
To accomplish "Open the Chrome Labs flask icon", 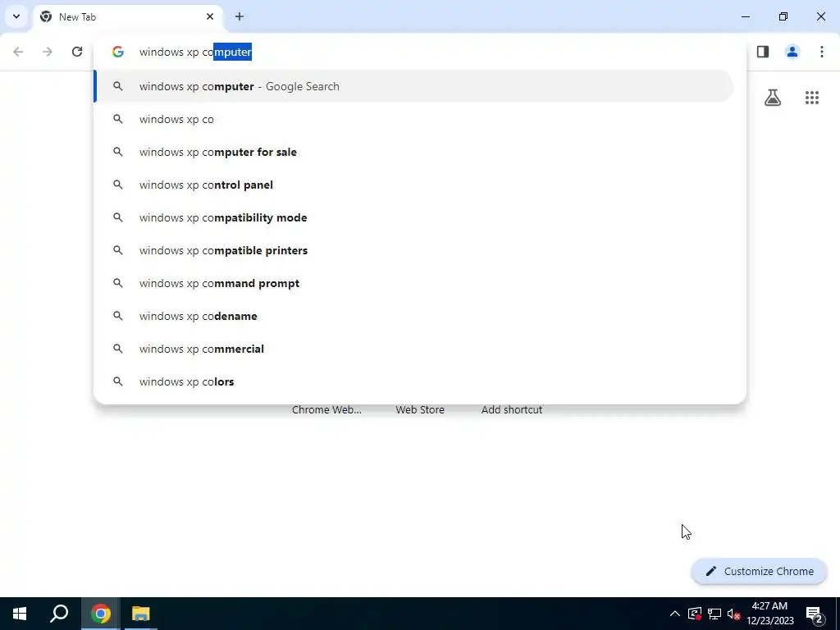I will [773, 98].
